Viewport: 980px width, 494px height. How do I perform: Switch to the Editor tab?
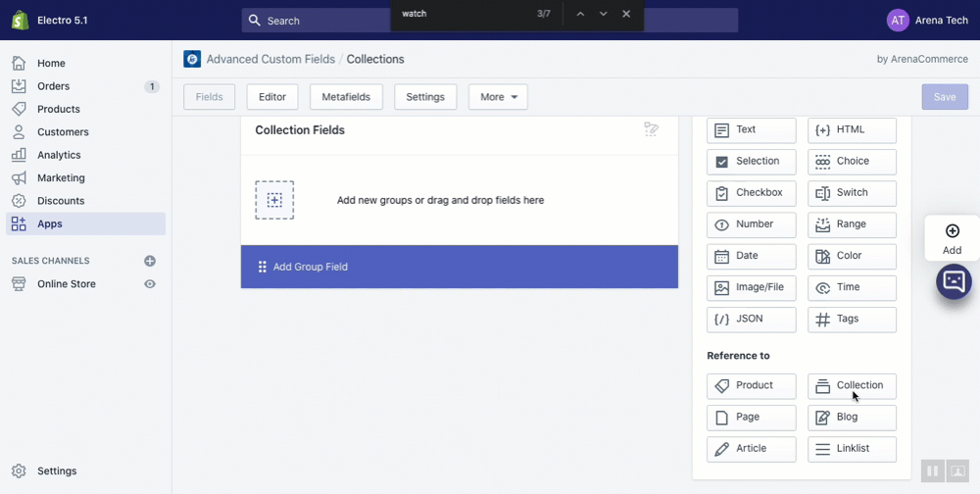(272, 97)
